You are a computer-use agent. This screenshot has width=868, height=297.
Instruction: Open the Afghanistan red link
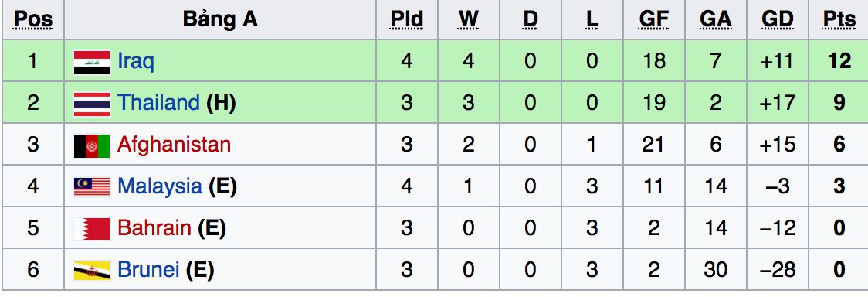174,145
